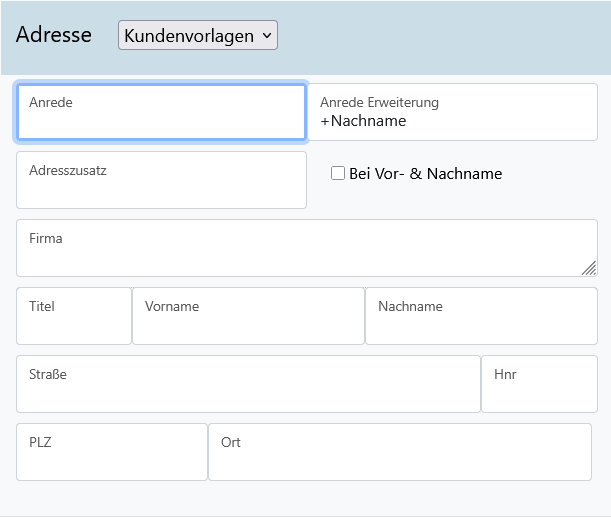Click the small 'Anrede' floating label
611x517 pixels.
tap(51, 102)
